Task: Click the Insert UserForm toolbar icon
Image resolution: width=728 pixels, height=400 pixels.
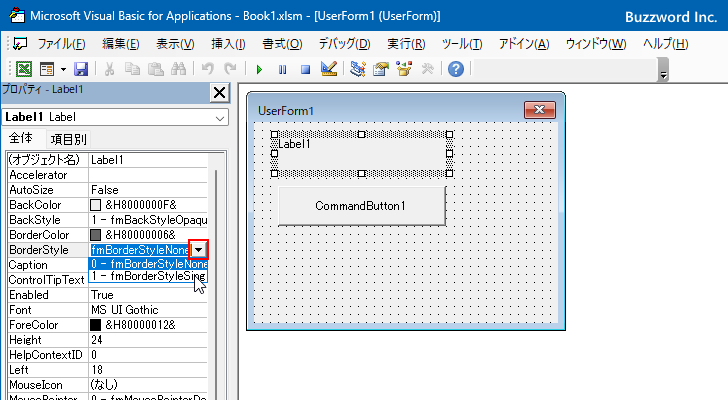Action: click(47, 69)
